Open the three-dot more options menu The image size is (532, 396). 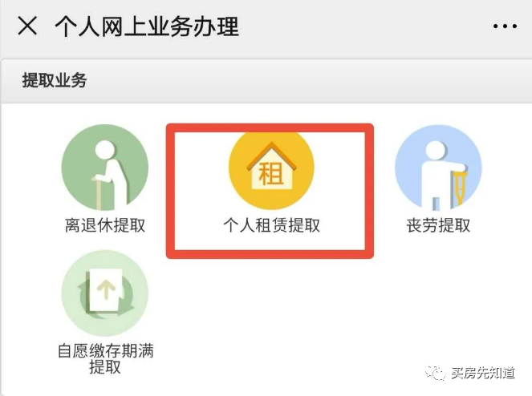click(x=505, y=26)
